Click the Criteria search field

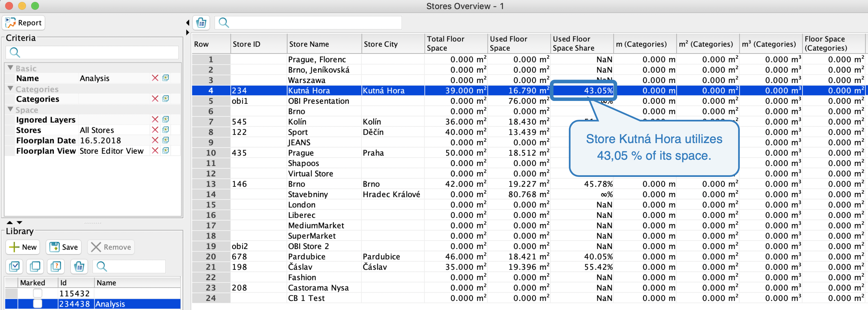98,52
